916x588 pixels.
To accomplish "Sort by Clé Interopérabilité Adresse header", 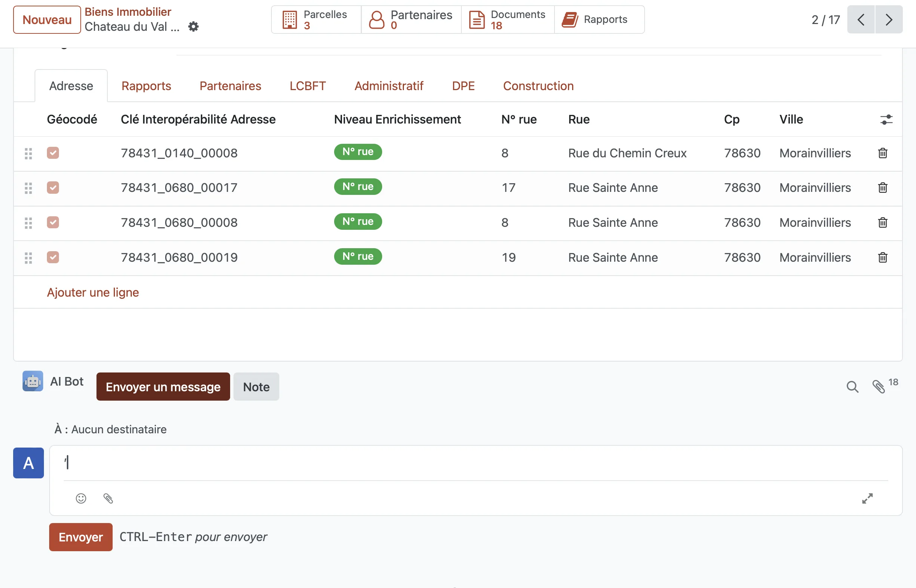I will coord(198,119).
